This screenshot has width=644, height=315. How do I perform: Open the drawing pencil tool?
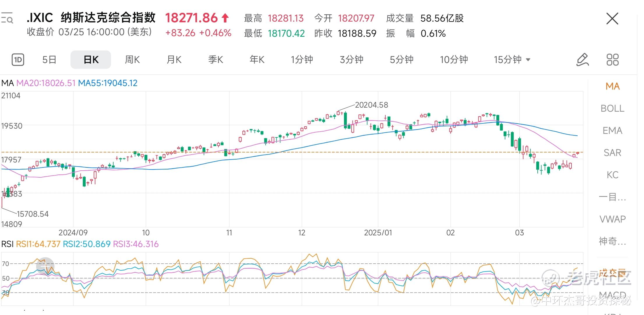point(583,60)
